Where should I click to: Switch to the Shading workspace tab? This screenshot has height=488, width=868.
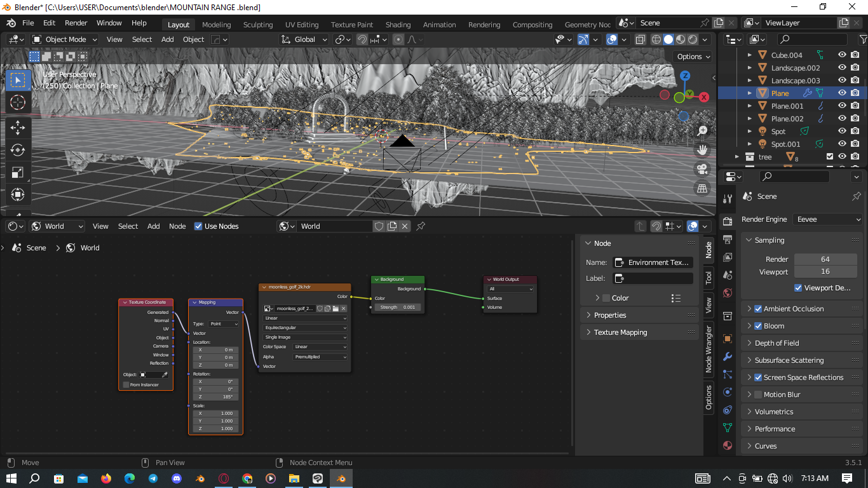click(x=398, y=25)
